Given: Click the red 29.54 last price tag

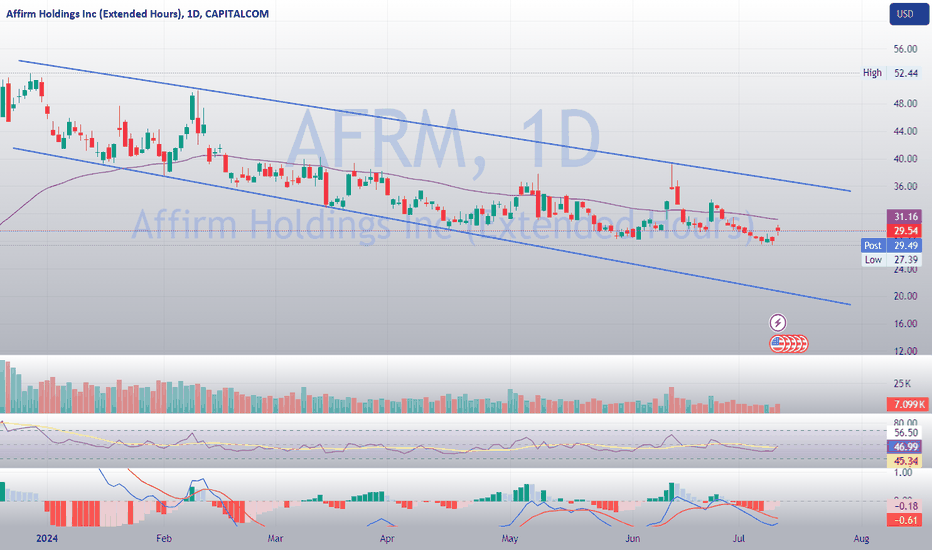Looking at the screenshot, I should (x=904, y=231).
